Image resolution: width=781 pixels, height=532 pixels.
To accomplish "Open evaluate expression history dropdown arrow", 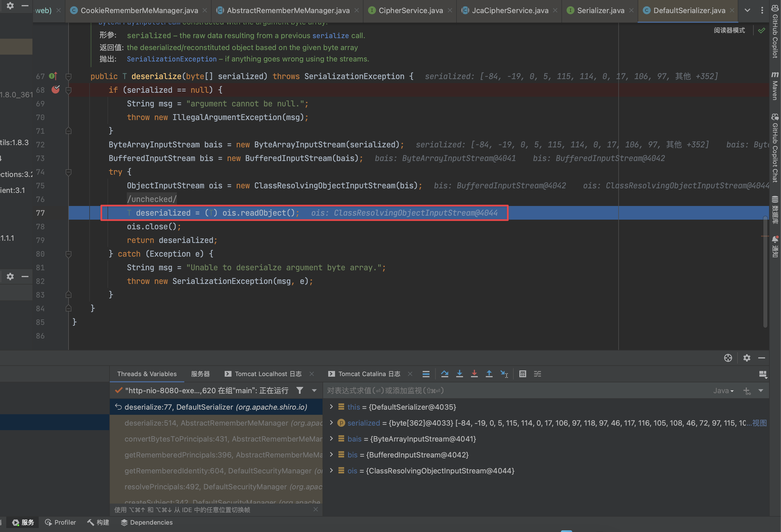I will (x=761, y=391).
